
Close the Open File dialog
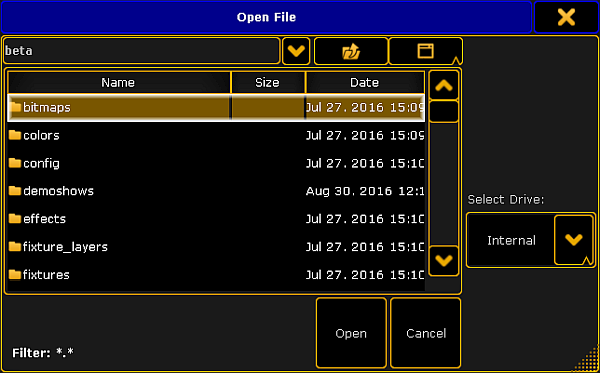[566, 17]
